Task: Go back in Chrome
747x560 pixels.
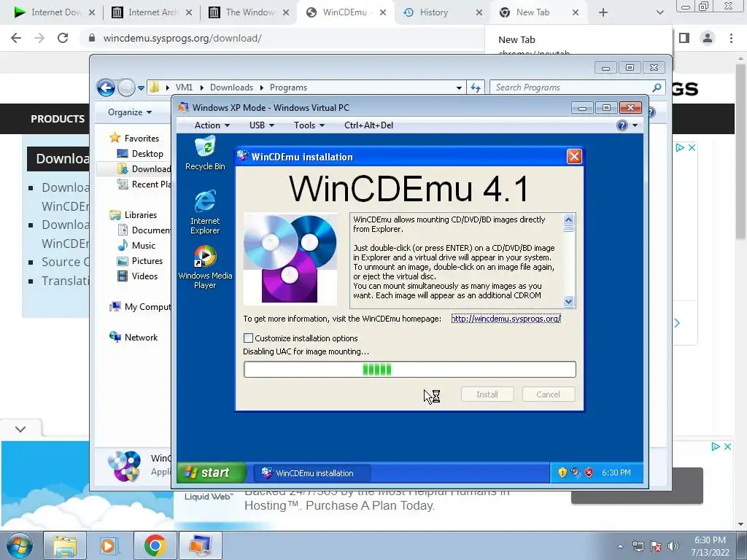Action: (x=16, y=38)
